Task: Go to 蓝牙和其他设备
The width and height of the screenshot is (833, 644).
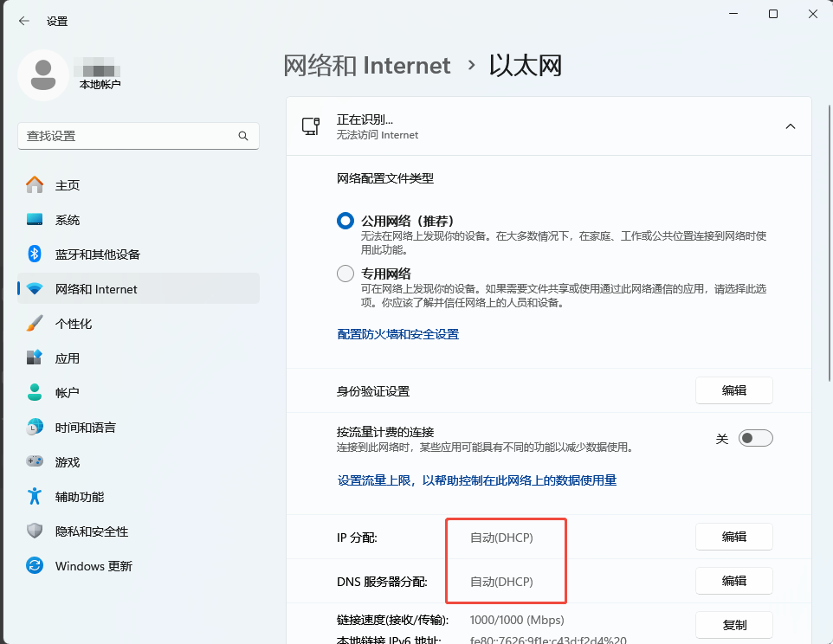Action: [x=139, y=254]
